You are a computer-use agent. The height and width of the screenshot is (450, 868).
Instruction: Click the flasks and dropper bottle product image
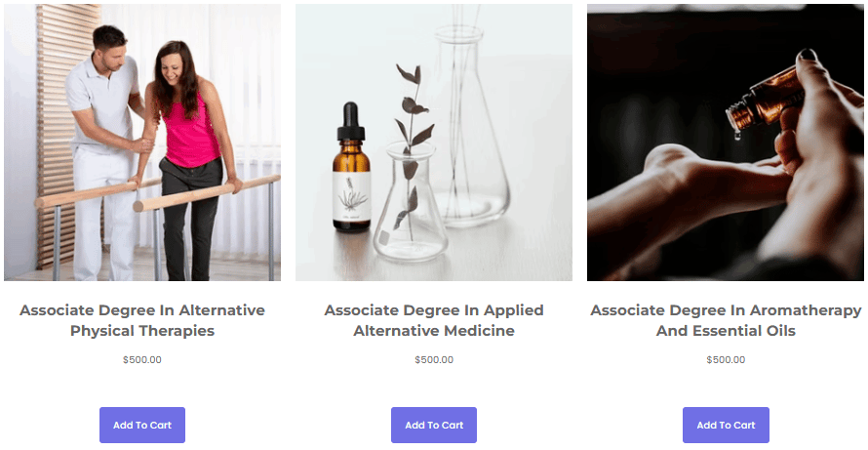pyautogui.click(x=434, y=143)
